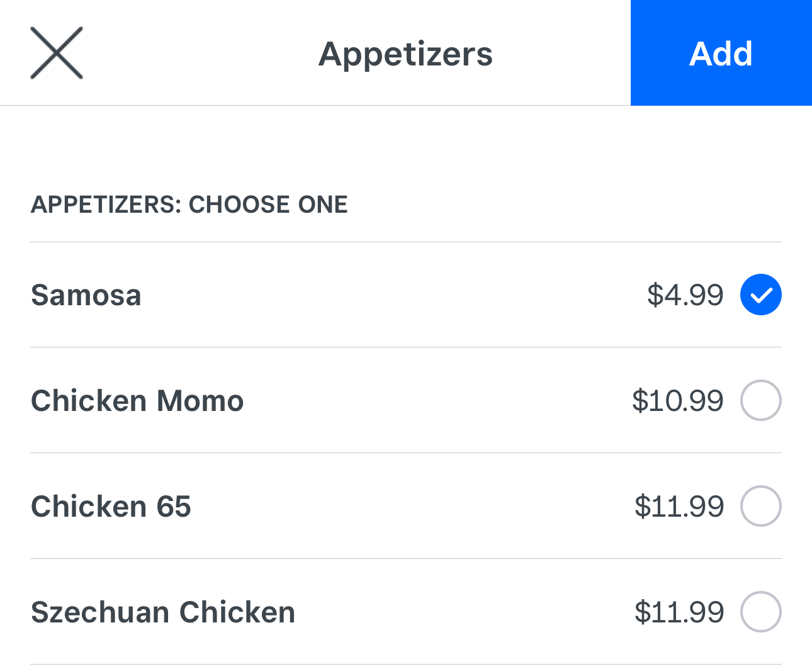The image size is (812, 669).
Task: Click the $4.99 price for Samosa
Action: coord(685,295)
